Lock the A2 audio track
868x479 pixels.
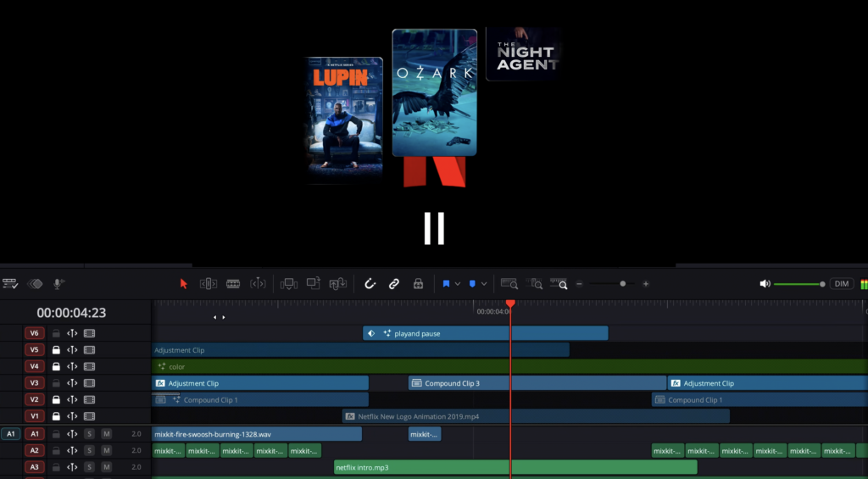pos(56,451)
